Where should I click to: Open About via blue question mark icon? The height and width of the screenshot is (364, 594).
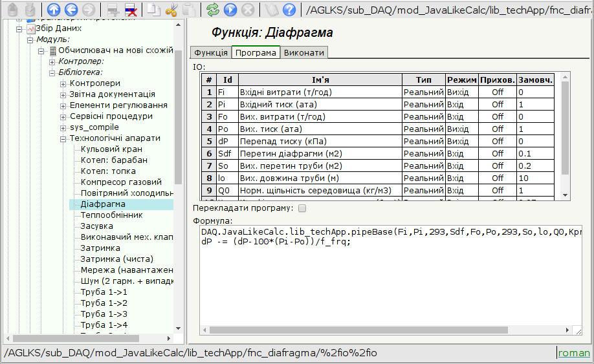click(x=289, y=10)
